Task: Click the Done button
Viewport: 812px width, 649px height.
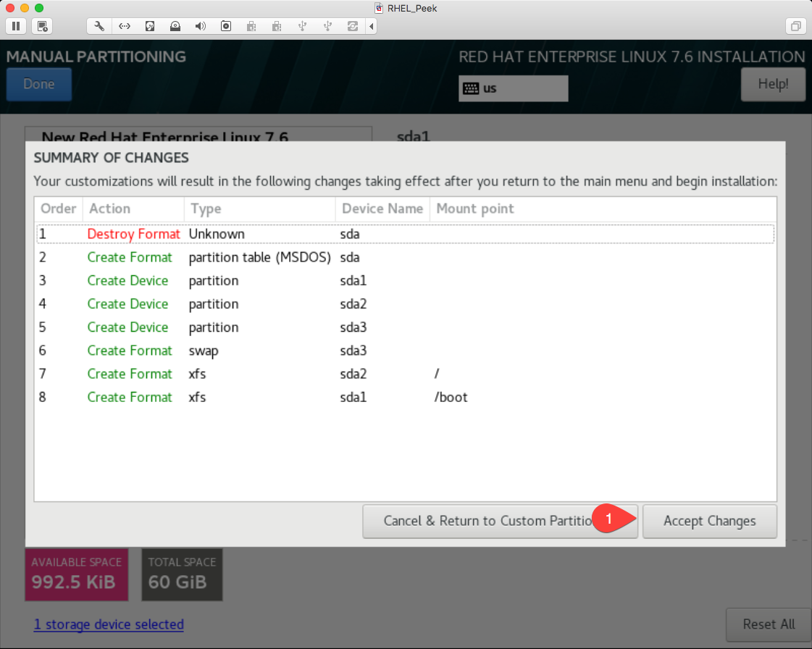Action: [39, 84]
